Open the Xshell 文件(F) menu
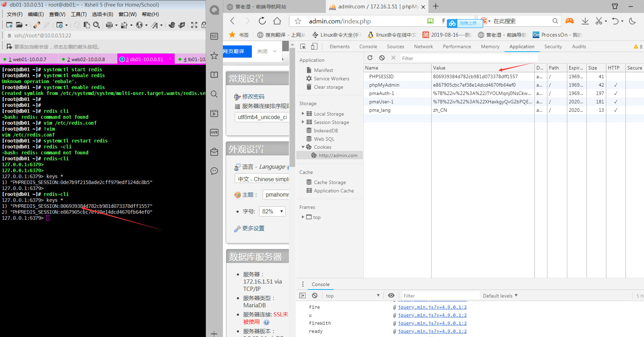Screen dimensions: 644x337 point(15,14)
